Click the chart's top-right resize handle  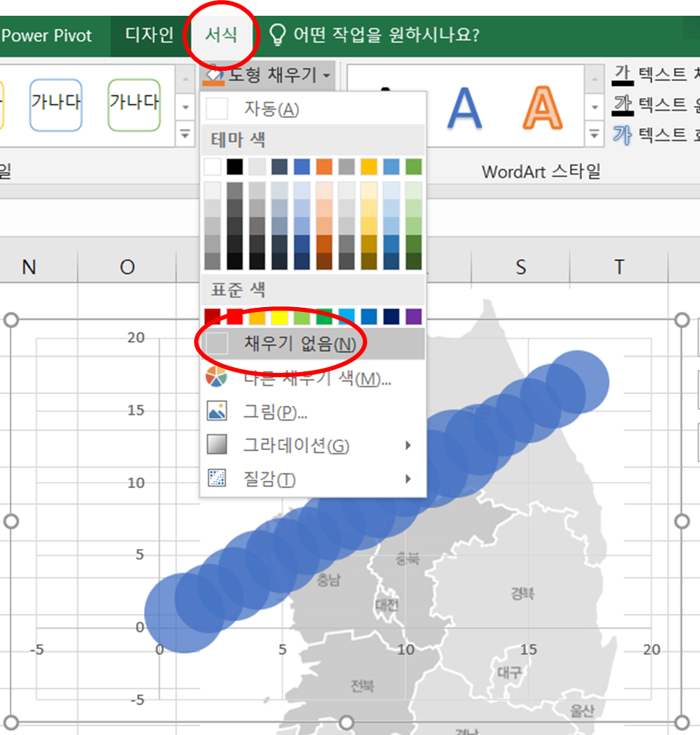click(x=681, y=320)
